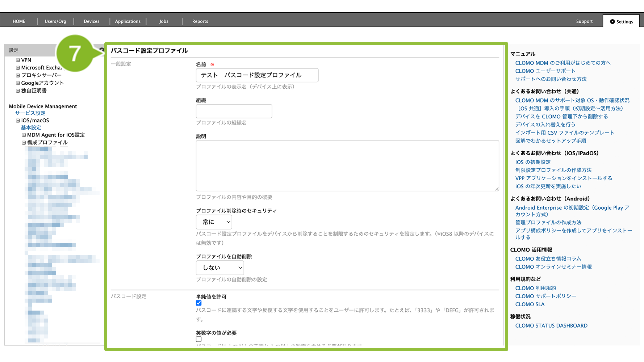Image resolution: width=644 pixels, height=362 pixels.
Task: Expand the VPN tree node
Action: click(x=18, y=60)
